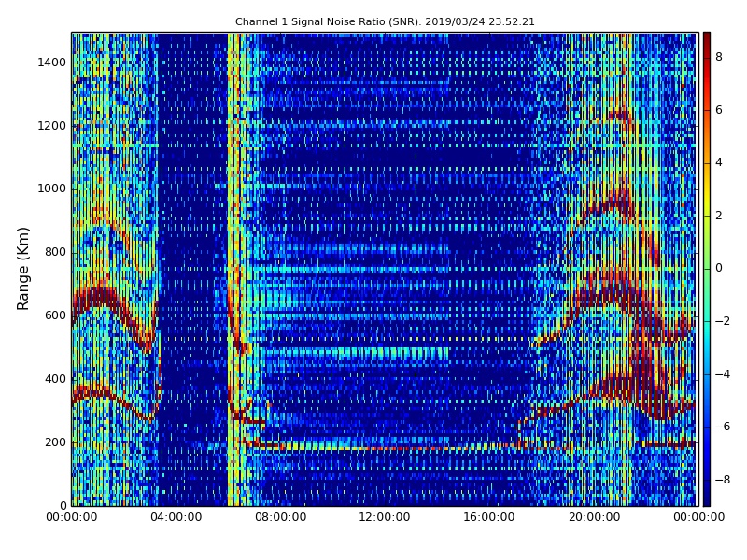Click the 1400 range tick label
The height and width of the screenshot is (560, 747).
[x=52, y=63]
